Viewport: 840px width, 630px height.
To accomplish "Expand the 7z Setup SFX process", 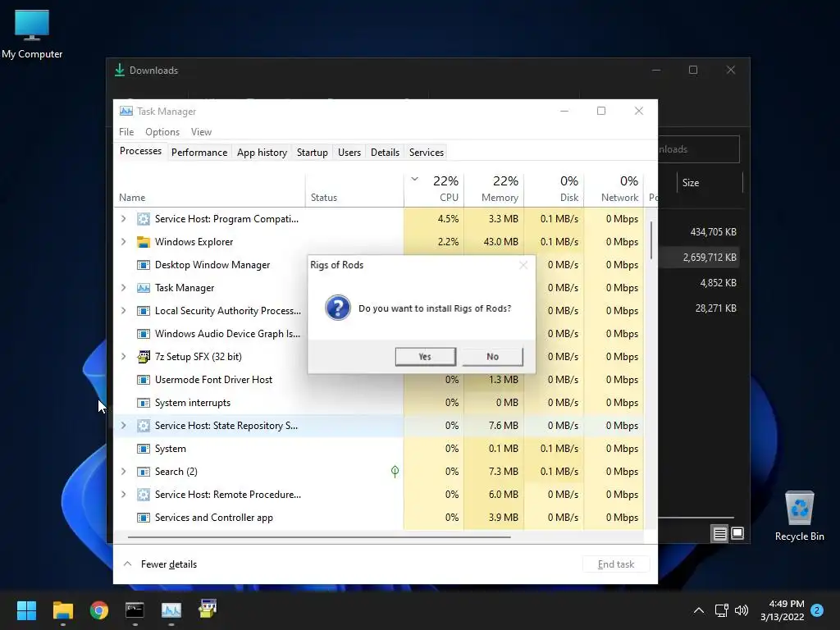I will pyautogui.click(x=124, y=356).
